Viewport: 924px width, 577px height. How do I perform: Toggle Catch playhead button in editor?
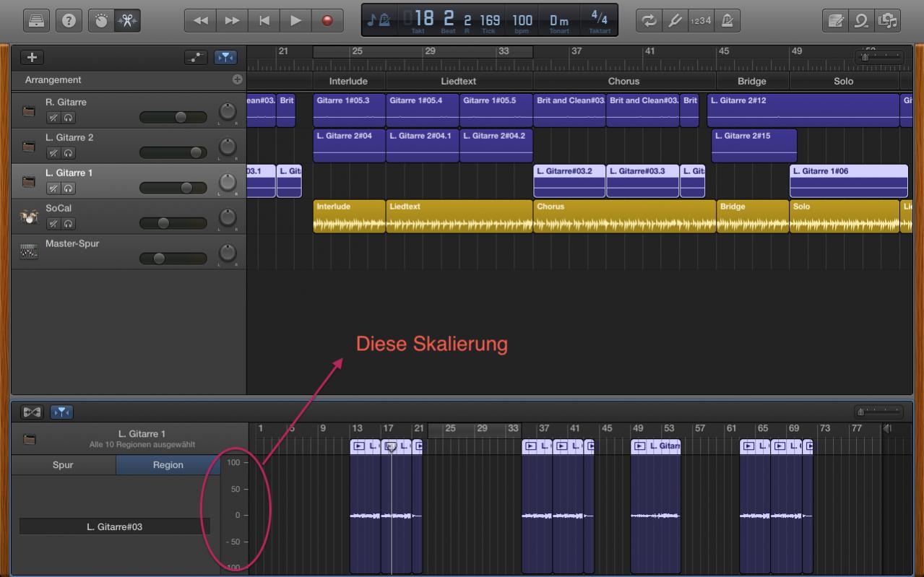(x=62, y=412)
